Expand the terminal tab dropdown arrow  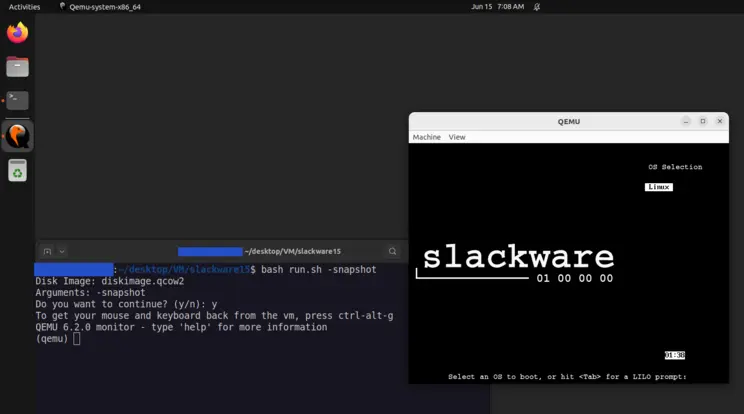tap(62, 251)
